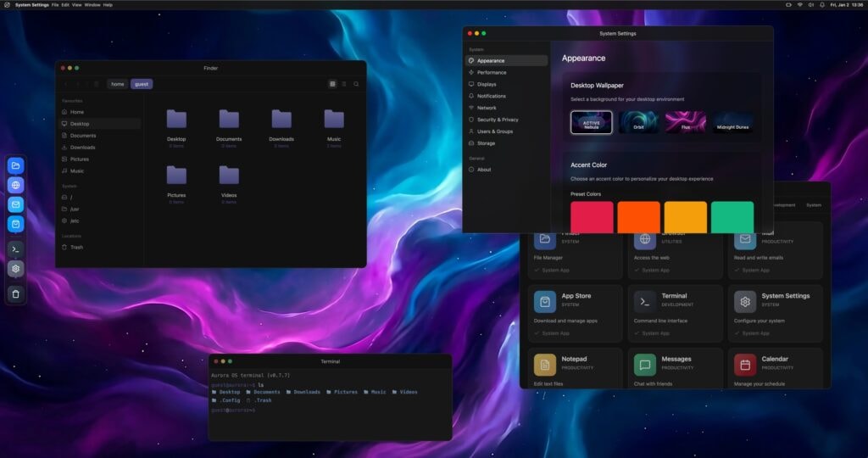Open Security & Privacy settings section
The height and width of the screenshot is (458, 868).
[498, 120]
